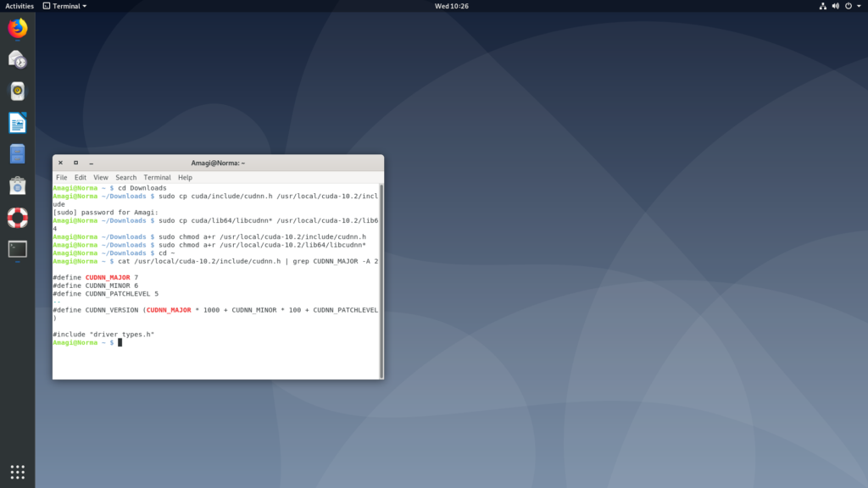Click the Activities button
The height and width of the screenshot is (488, 868).
coord(19,6)
